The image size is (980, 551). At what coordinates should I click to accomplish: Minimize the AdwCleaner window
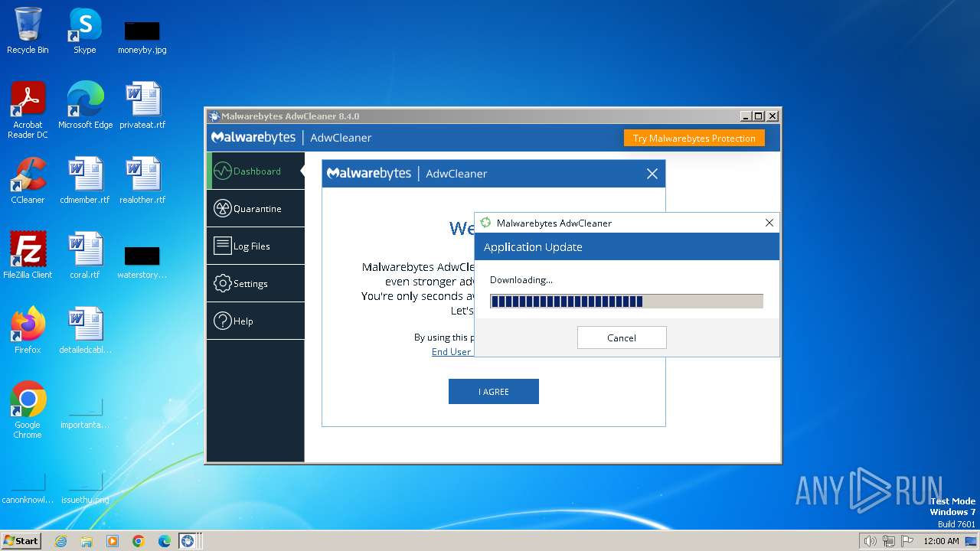[x=746, y=116]
